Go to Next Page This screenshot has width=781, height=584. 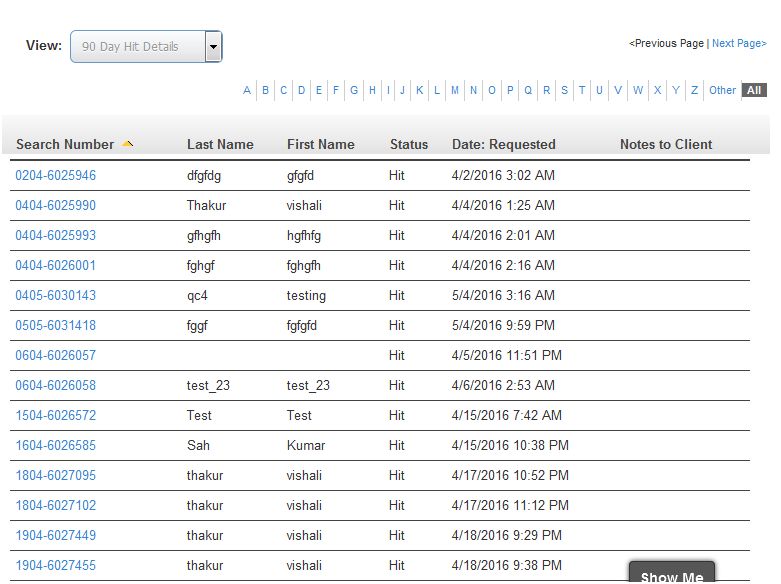(x=739, y=43)
